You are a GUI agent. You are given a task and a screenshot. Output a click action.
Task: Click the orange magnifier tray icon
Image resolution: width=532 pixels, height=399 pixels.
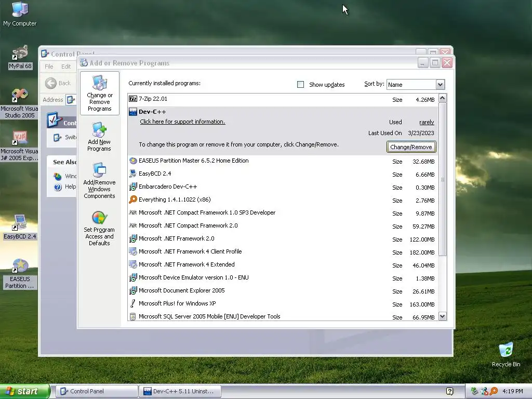(494, 391)
